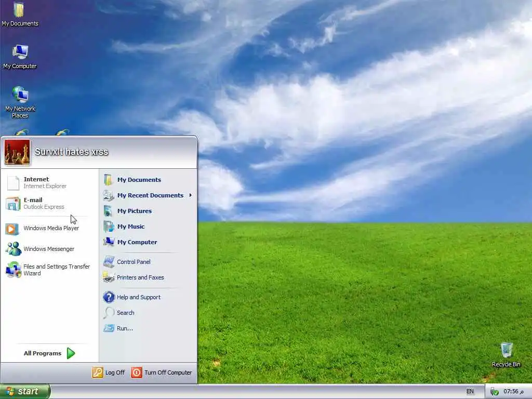Click the Log Off text label
This screenshot has width=532, height=399.
(115, 373)
